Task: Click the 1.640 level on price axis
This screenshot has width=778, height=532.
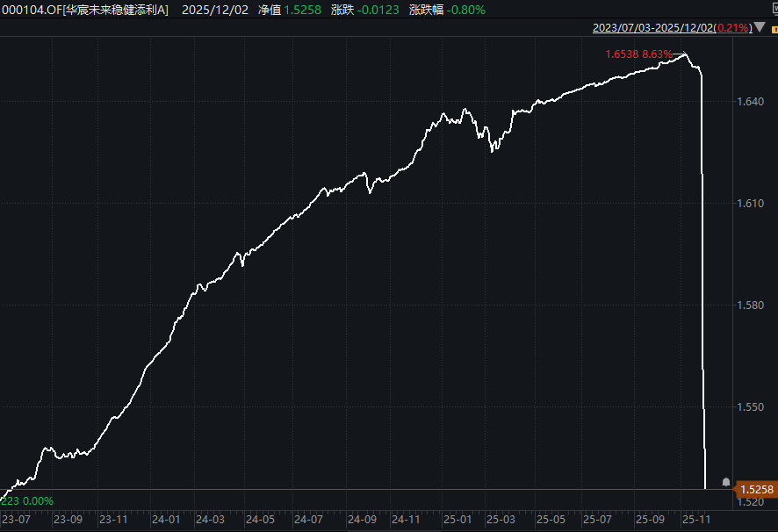Action: tap(752, 102)
